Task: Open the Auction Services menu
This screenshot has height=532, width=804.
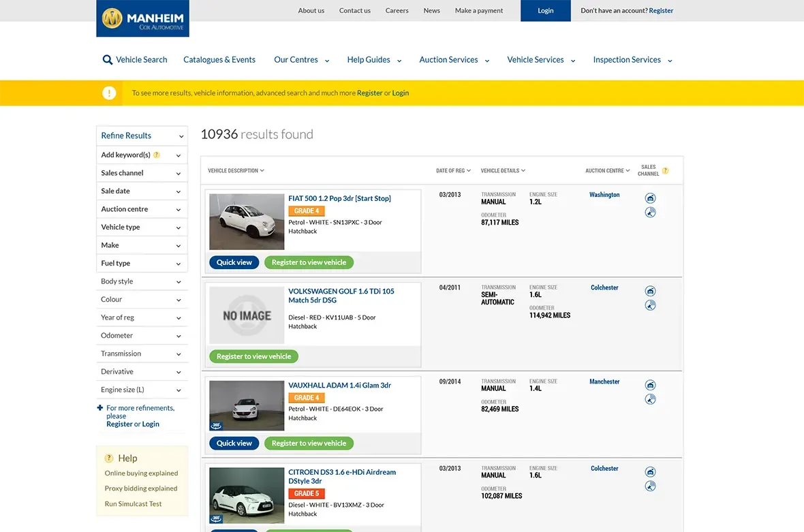Action: tap(454, 60)
